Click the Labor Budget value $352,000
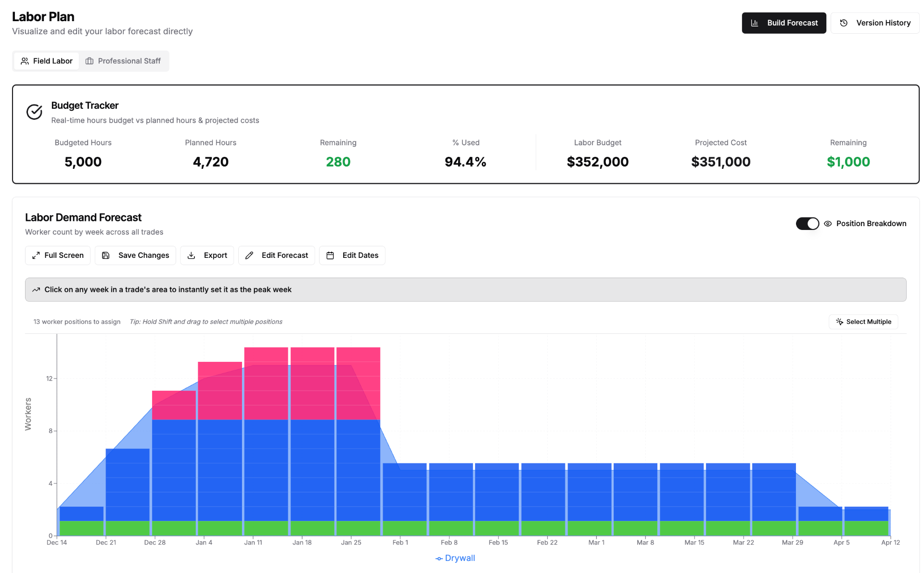The width and height of the screenshot is (924, 573). [x=598, y=162]
